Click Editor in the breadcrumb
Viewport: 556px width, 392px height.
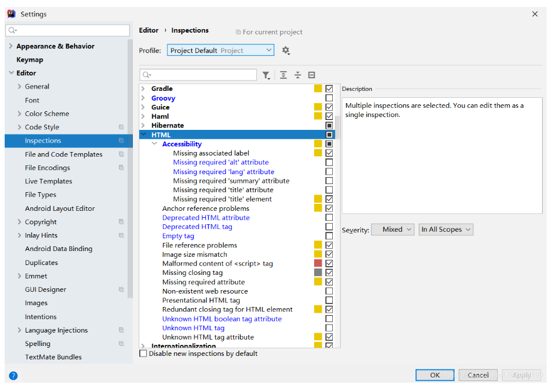coord(149,30)
